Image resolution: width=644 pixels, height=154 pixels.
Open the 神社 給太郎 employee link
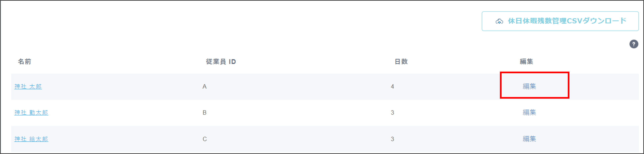(x=31, y=139)
